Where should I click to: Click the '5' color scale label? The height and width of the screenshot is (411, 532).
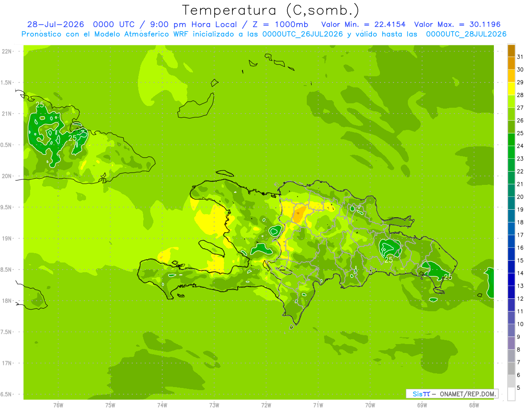[x=519, y=388]
